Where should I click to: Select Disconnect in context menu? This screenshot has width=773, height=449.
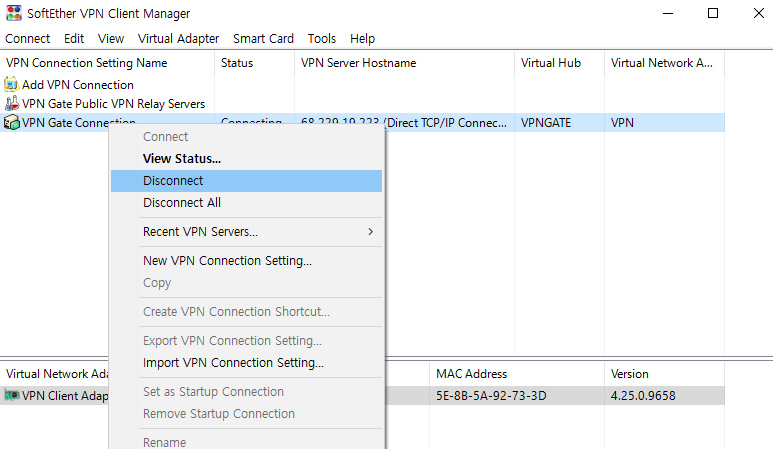point(246,181)
